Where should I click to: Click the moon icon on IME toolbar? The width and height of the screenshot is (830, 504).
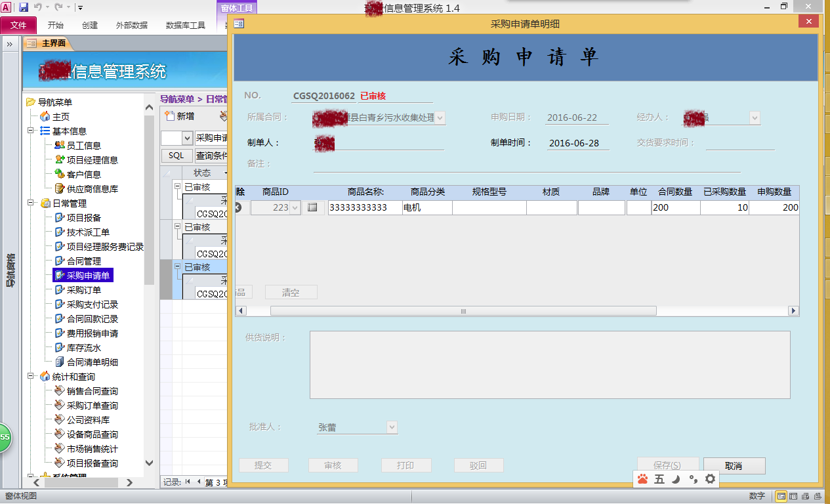pyautogui.click(x=676, y=479)
